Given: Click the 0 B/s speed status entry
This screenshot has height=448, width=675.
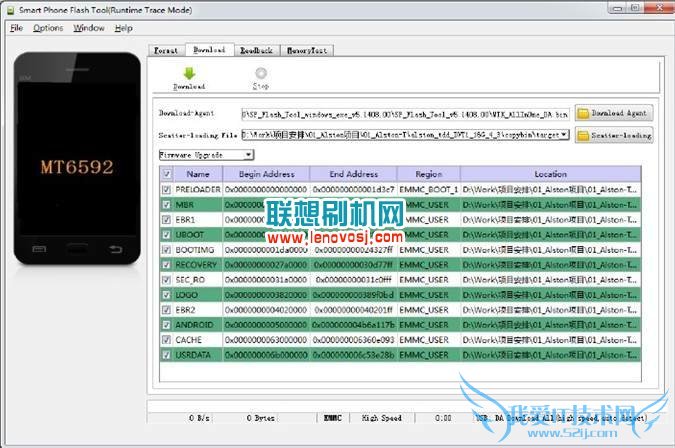Looking at the screenshot, I should pyautogui.click(x=199, y=418).
